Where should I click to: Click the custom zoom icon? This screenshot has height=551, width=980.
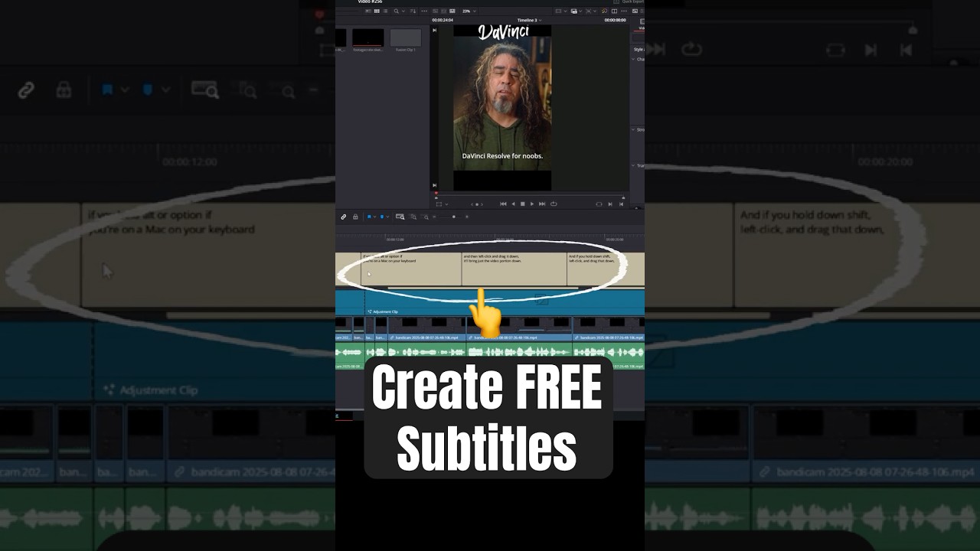pyautogui.click(x=426, y=217)
